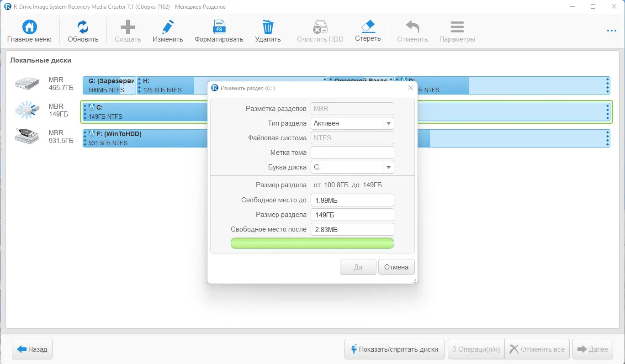Click the 'от 100.8ГБ до 149ГБ' text
The image size is (625, 364).
[348, 185]
